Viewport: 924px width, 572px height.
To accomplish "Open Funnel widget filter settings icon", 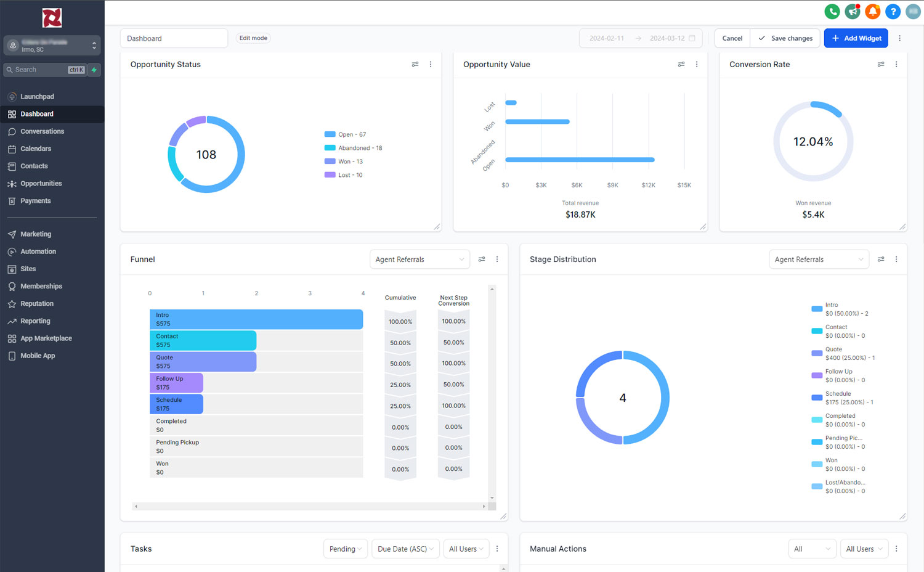I will [x=482, y=259].
